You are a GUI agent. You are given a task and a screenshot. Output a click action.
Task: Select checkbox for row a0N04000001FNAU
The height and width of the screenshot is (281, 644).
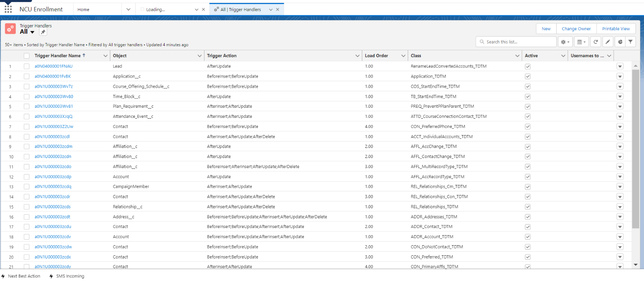27,66
